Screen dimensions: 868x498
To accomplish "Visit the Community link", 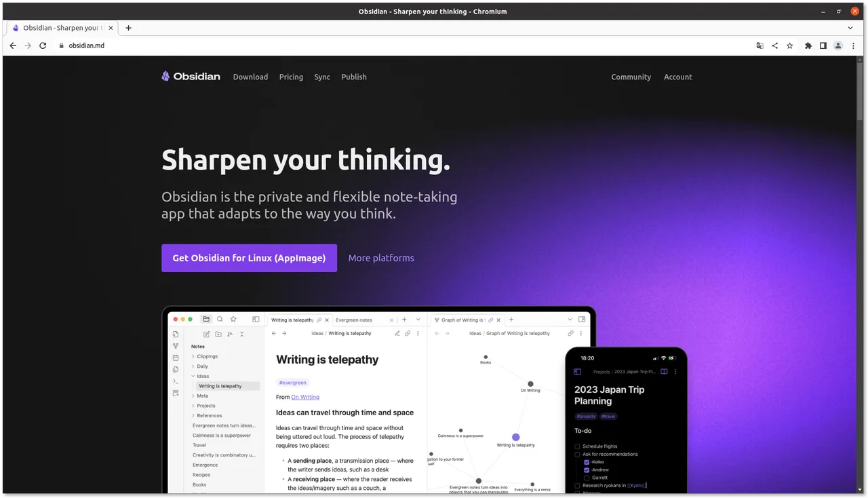I will point(631,77).
